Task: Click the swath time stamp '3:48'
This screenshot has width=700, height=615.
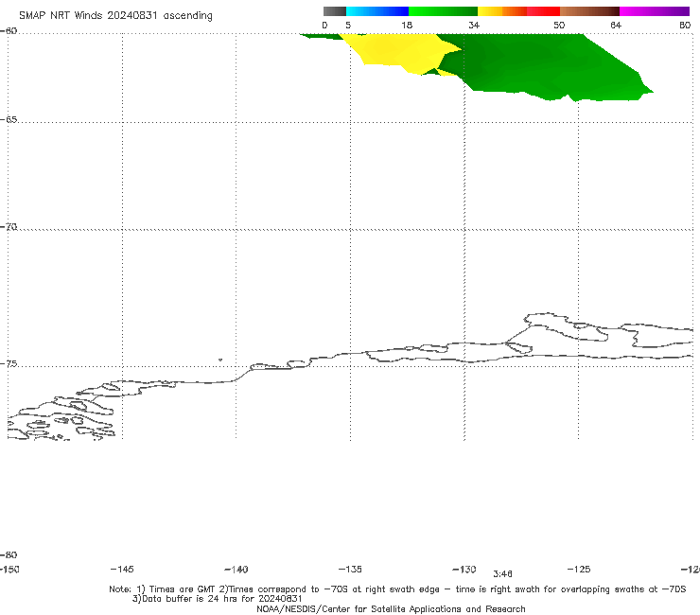Action: [502, 574]
